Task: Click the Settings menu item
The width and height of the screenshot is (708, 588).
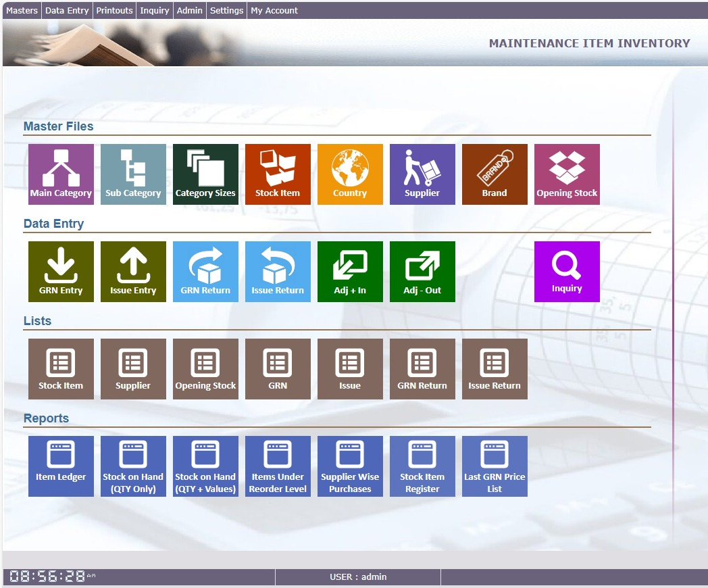Action: [x=226, y=10]
